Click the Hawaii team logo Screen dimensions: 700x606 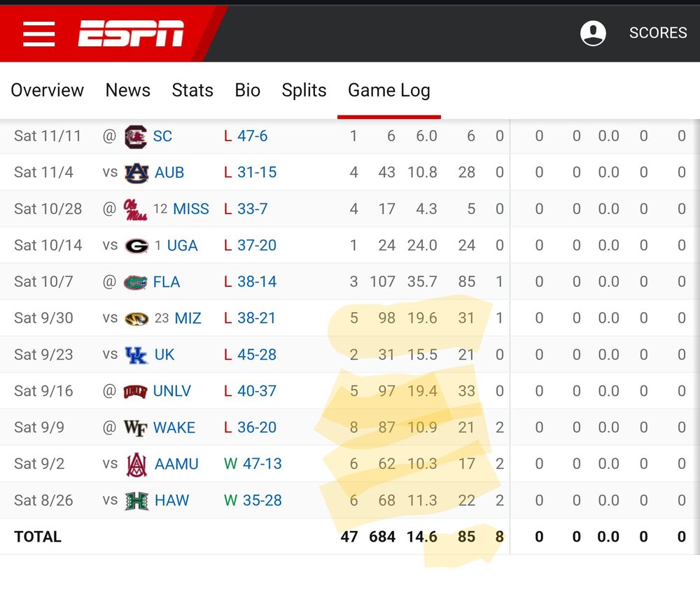tap(136, 500)
